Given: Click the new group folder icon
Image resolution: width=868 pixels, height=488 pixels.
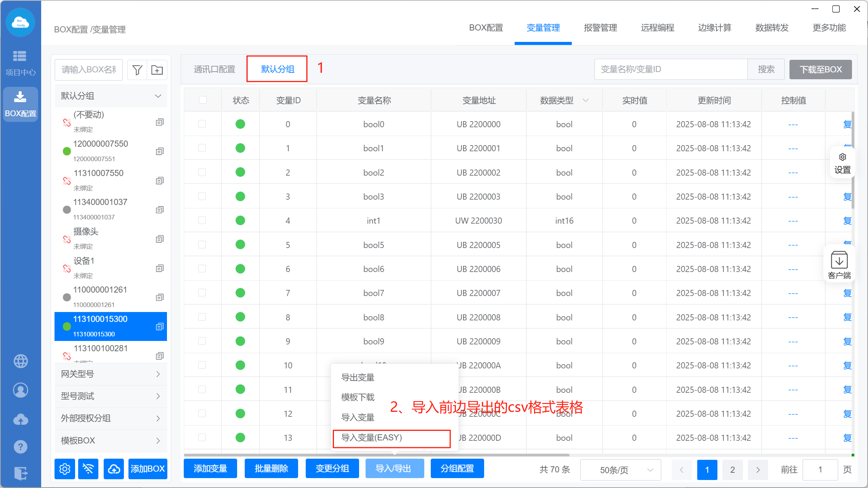Looking at the screenshot, I should (157, 70).
